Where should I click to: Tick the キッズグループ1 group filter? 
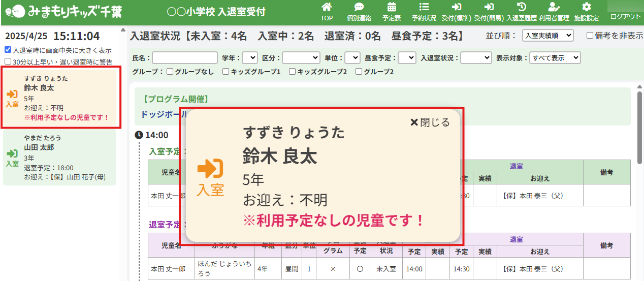pos(226,72)
